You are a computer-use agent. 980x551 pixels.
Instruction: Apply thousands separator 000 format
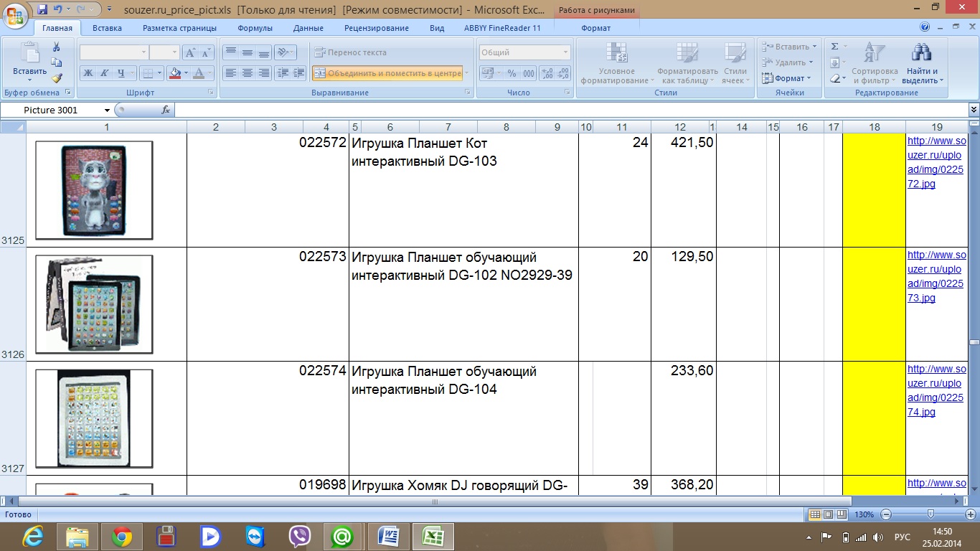pos(528,73)
